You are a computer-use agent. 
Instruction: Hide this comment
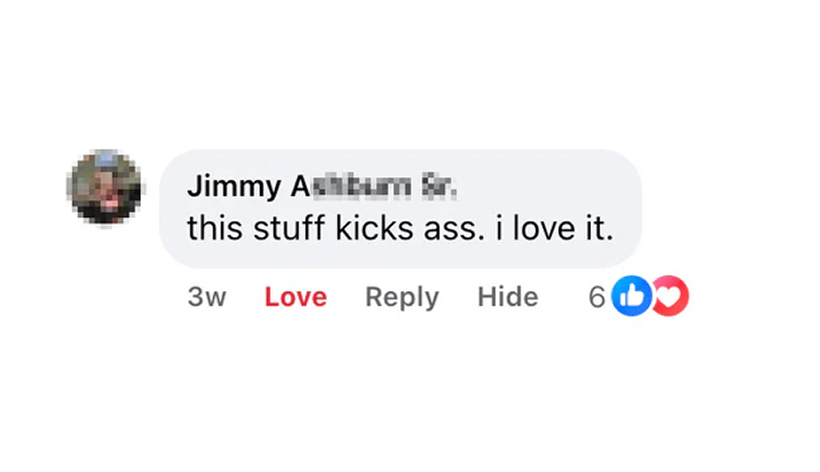point(508,297)
